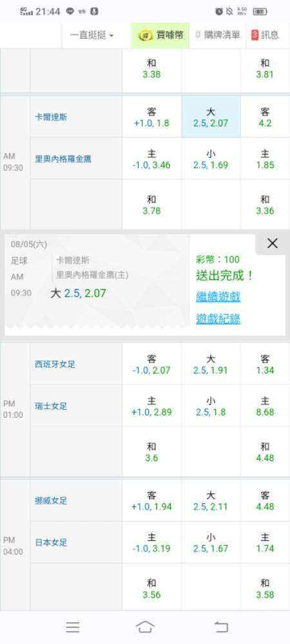Select 客 +1.0, 1.8 handicap for 卡爾達斯

151,117
